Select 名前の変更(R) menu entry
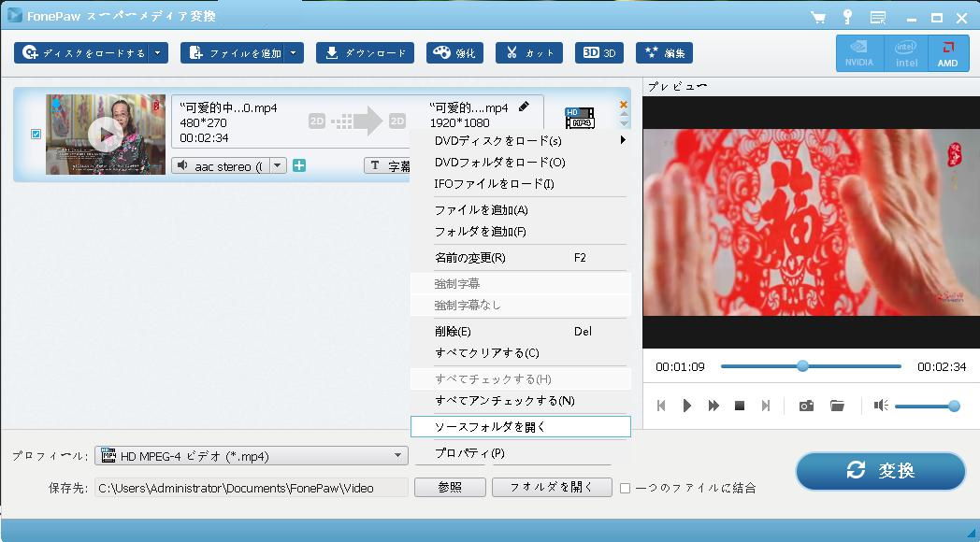Screen dimensions: 980x542 pos(520,257)
